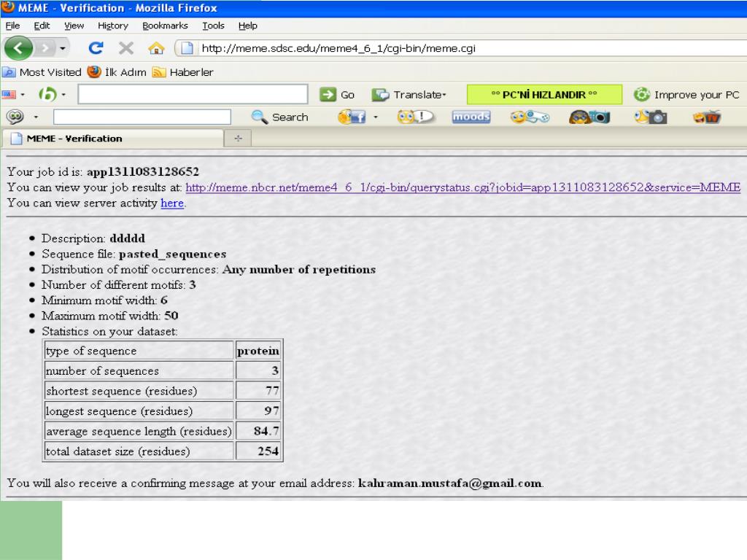
Task: Open the Tools menu
Action: pyautogui.click(x=213, y=26)
